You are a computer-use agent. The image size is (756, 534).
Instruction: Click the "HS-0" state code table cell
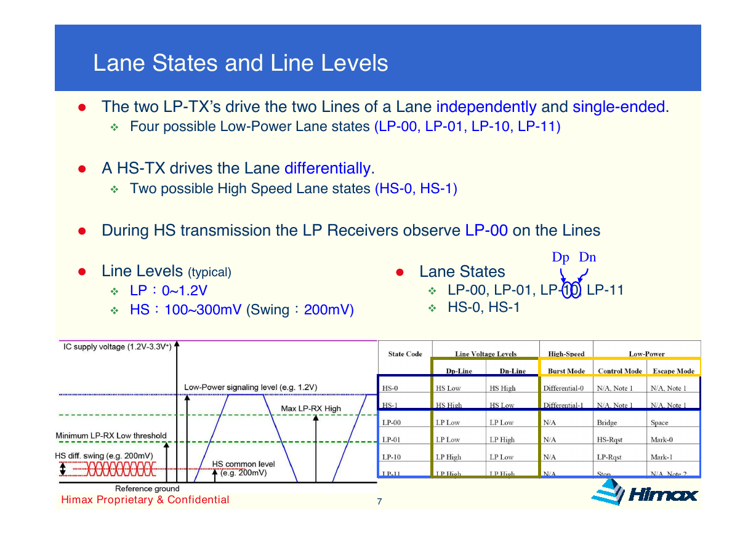[390, 388]
